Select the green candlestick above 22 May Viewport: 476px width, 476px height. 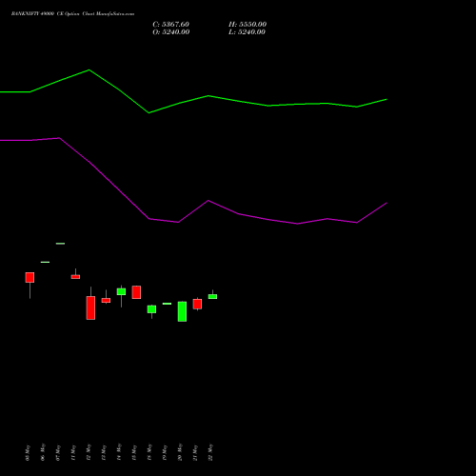[212, 296]
